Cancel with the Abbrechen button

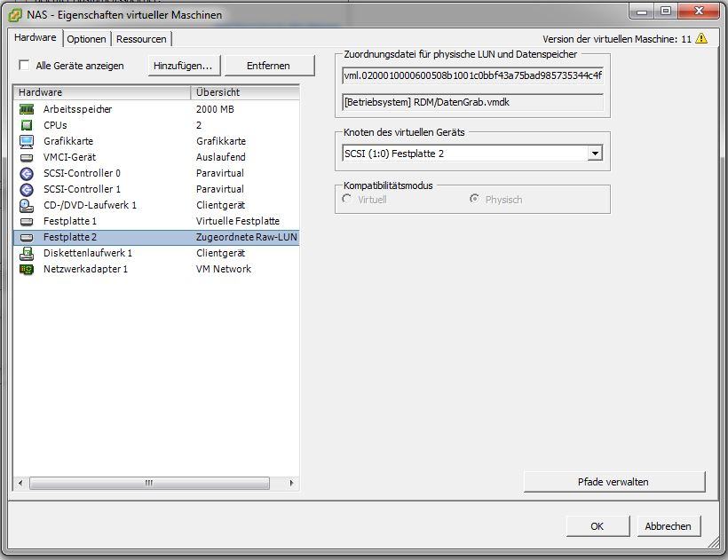(x=669, y=526)
